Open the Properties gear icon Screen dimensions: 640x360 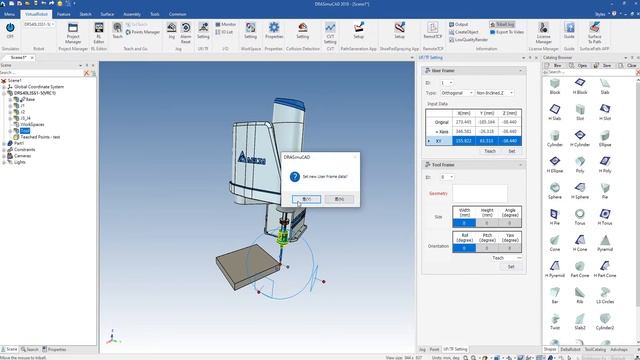[274, 30]
